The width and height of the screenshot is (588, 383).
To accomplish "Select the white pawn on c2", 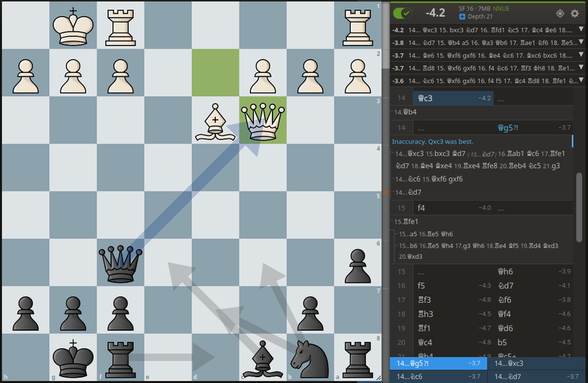I will tap(263, 76).
